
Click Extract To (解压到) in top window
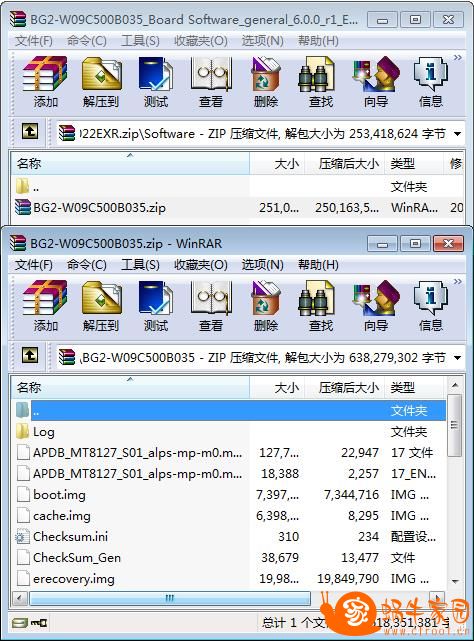tap(101, 83)
